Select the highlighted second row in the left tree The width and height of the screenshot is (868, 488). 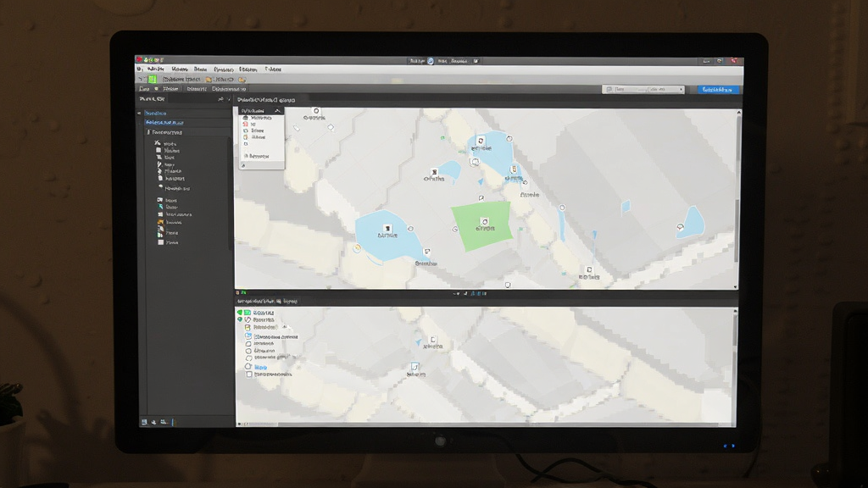point(164,122)
